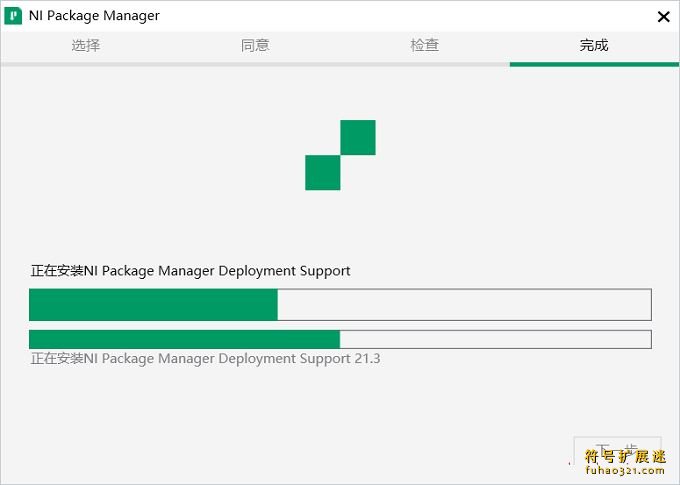Click empty part of the lower progress bar

(x=496, y=339)
